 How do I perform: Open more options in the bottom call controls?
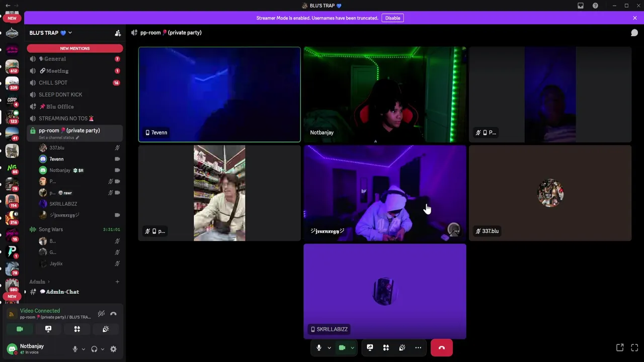tap(418, 347)
